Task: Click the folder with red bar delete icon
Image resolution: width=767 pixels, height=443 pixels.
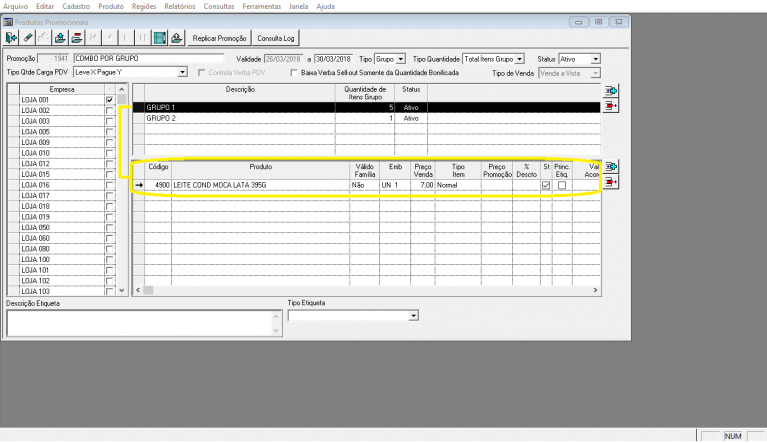Action: tap(77, 38)
